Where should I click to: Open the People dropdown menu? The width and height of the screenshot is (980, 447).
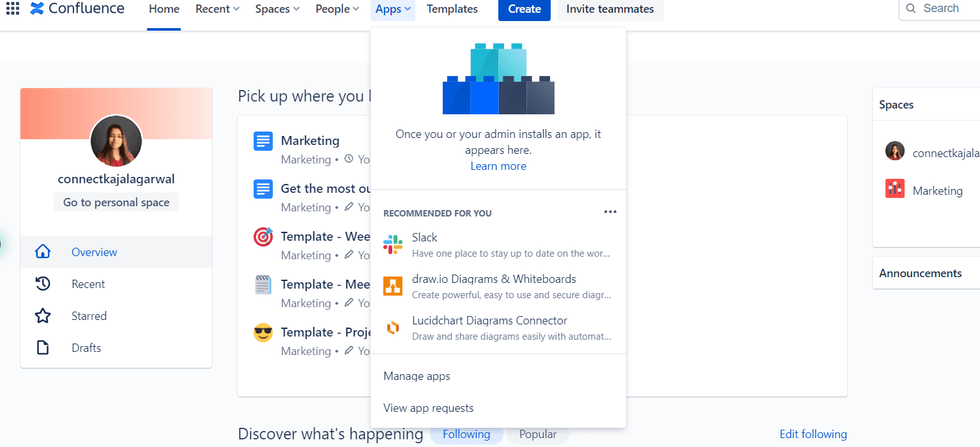(x=337, y=9)
